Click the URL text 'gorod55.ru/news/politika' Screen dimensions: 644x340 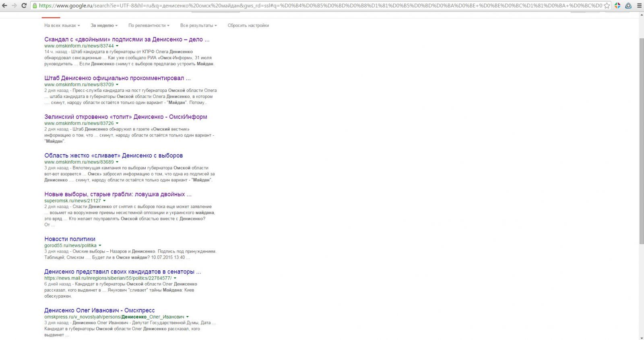(70, 245)
